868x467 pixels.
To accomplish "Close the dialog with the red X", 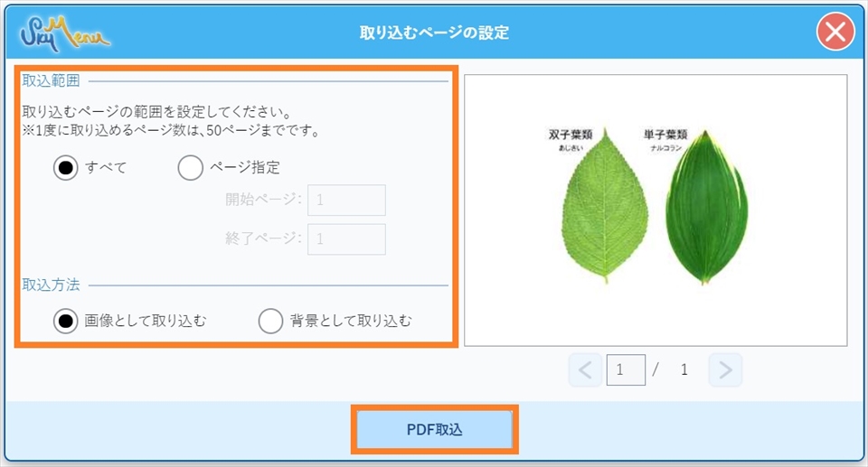I will coord(835,33).
